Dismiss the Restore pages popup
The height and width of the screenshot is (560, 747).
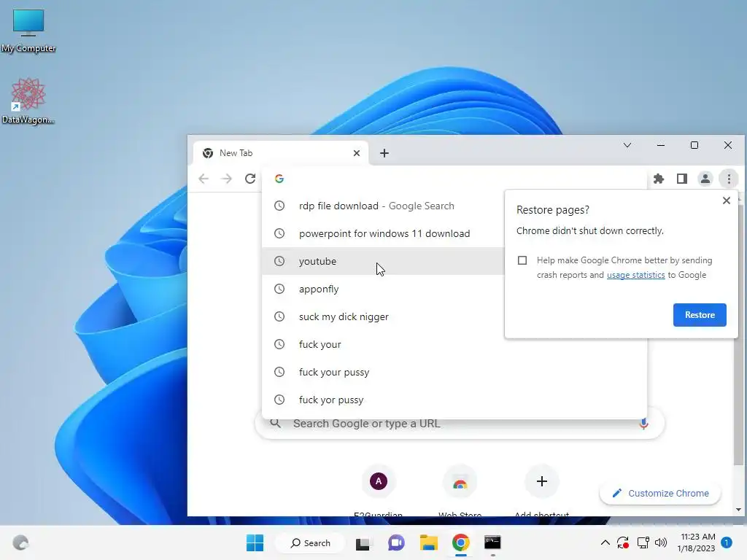click(726, 201)
